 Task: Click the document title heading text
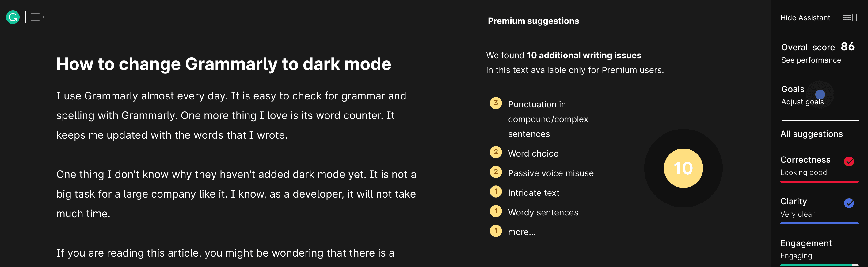pos(224,64)
